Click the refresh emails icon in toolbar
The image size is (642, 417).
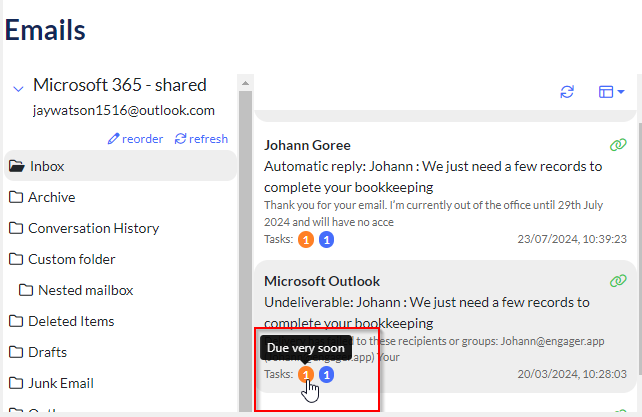point(567,92)
